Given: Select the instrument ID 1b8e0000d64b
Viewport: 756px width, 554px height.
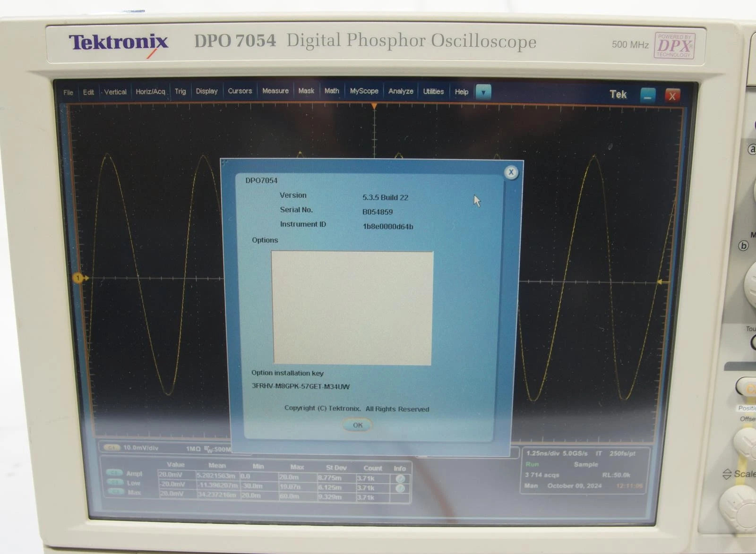Looking at the screenshot, I should (388, 227).
